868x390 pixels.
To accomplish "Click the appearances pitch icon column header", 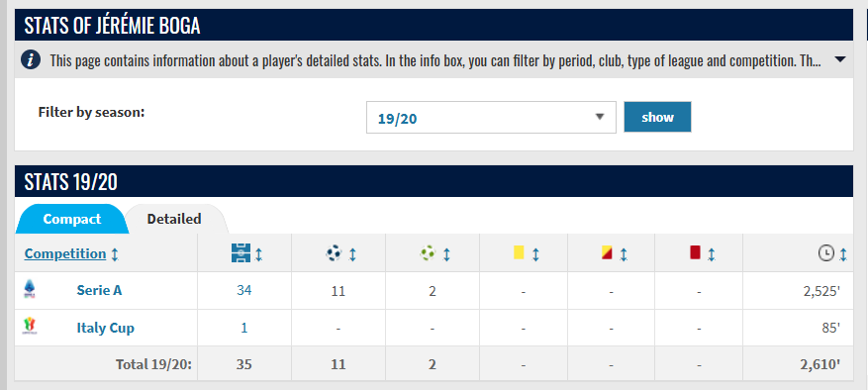I will 241,253.
